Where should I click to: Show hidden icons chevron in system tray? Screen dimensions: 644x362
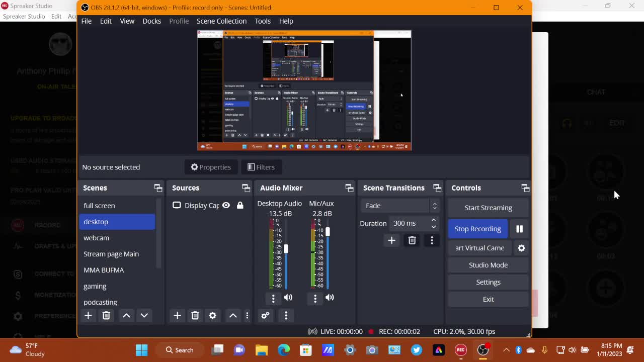click(x=506, y=350)
